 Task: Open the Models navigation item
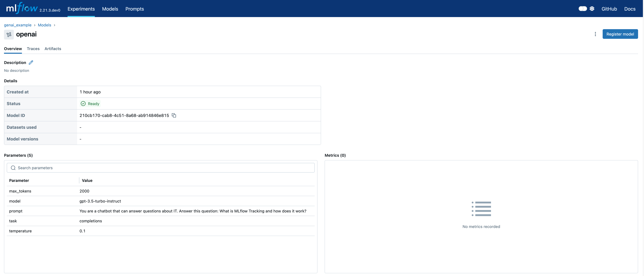point(110,9)
